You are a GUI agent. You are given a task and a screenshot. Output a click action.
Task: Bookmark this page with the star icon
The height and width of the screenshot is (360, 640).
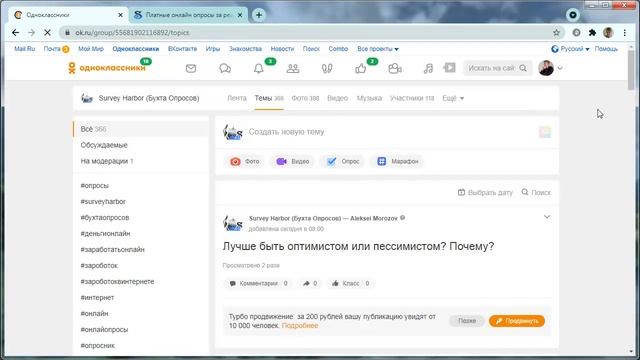556,33
